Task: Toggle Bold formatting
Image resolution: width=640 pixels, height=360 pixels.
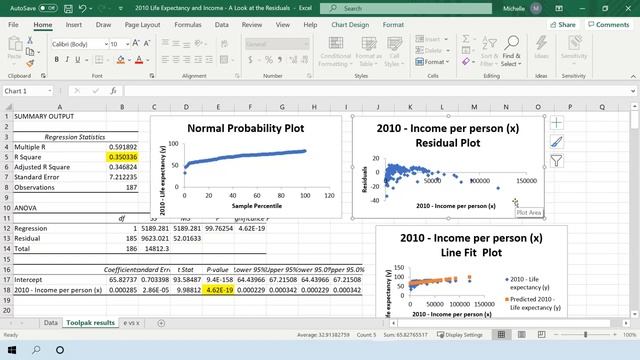Action: [x=56, y=60]
